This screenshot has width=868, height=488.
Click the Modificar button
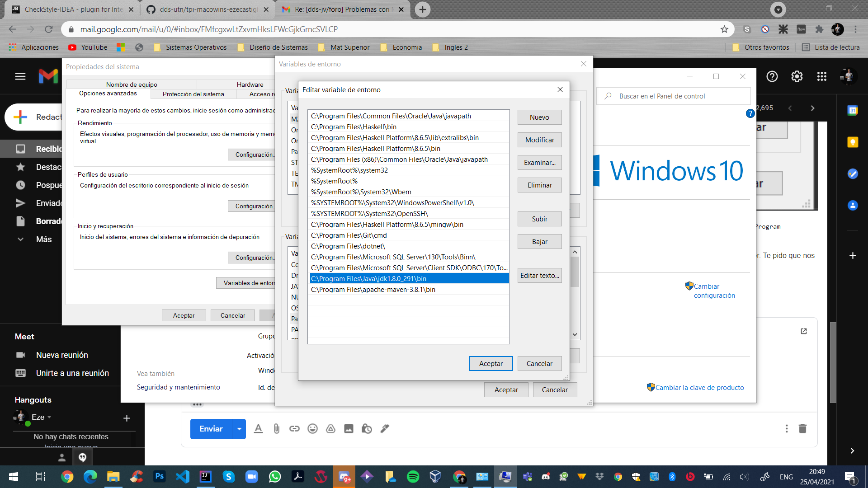coord(539,140)
